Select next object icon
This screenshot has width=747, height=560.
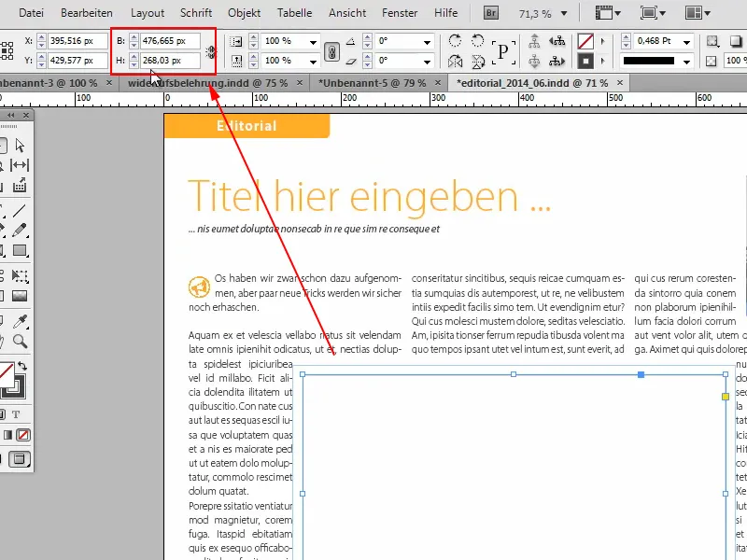coord(557,61)
